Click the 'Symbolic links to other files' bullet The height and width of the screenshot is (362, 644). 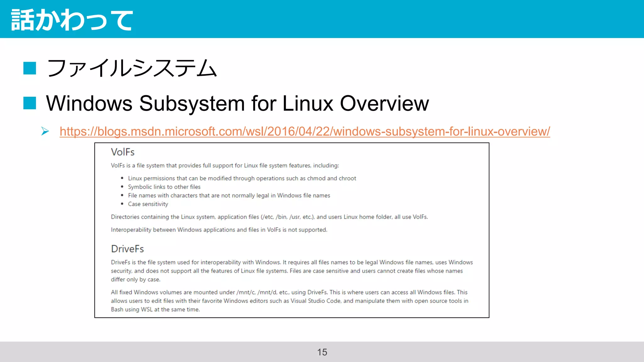coord(164,187)
